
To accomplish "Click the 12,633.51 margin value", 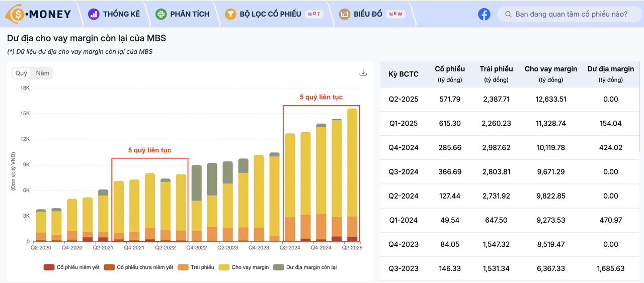I will [551, 99].
